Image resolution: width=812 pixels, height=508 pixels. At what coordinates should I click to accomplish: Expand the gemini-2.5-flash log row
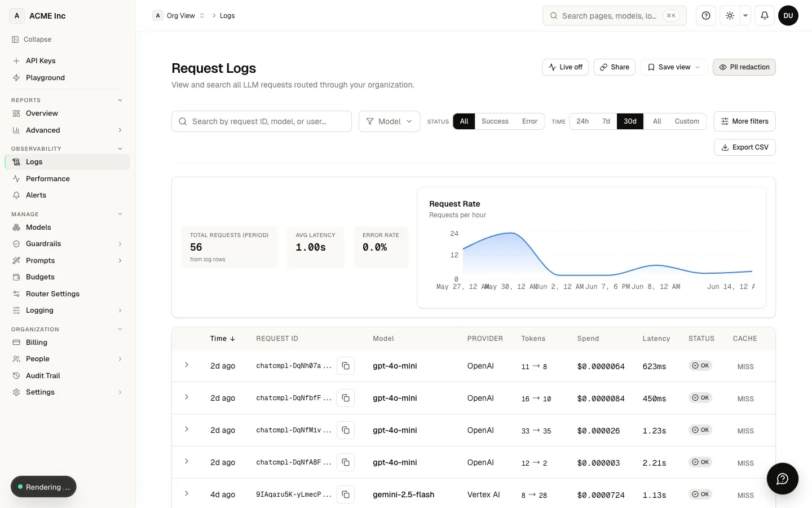(187, 494)
